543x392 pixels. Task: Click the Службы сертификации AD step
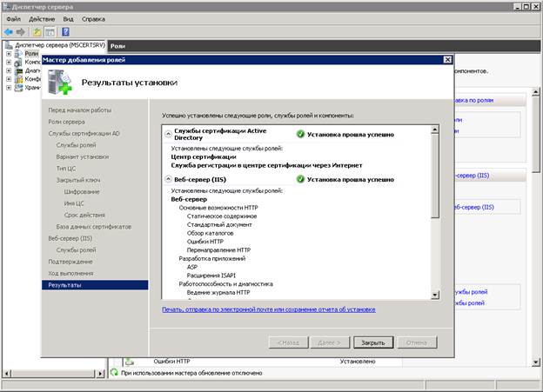tap(84, 133)
